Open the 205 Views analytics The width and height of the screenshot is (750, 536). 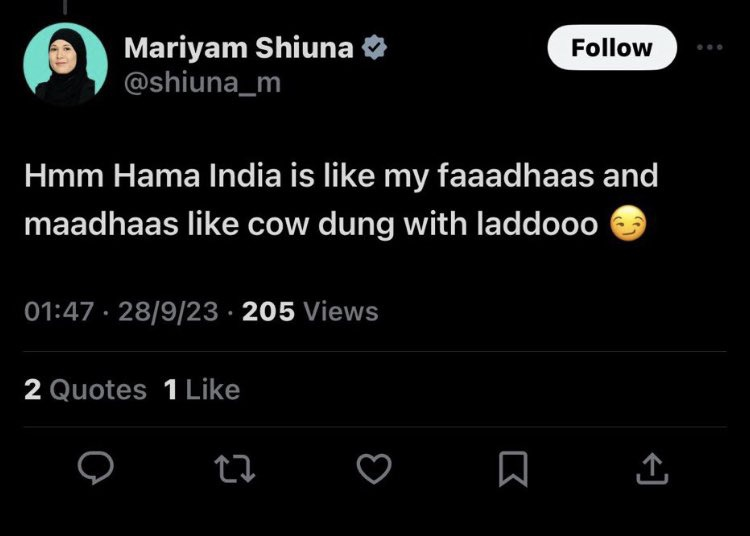(x=310, y=311)
